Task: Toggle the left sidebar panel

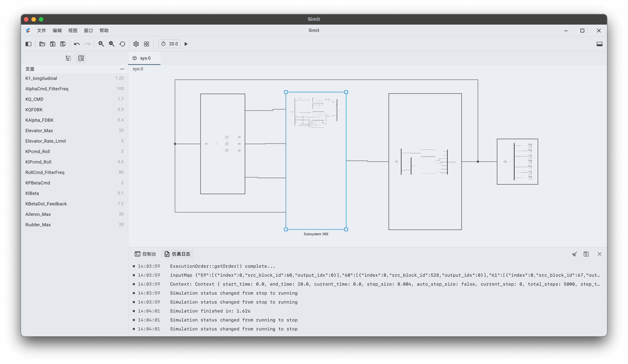Action: pyautogui.click(x=28, y=44)
